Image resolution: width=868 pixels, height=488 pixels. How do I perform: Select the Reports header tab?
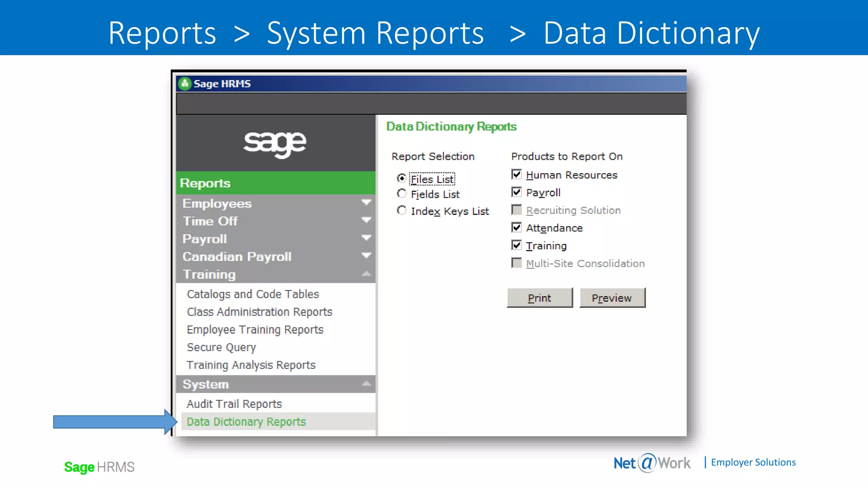pos(206,183)
